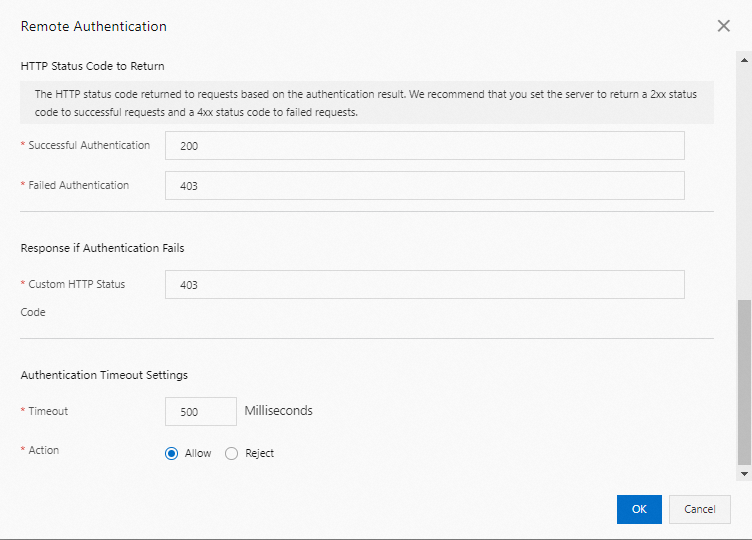Click the Response if Authentication Fails heading
This screenshot has width=752, height=540.
pos(102,248)
